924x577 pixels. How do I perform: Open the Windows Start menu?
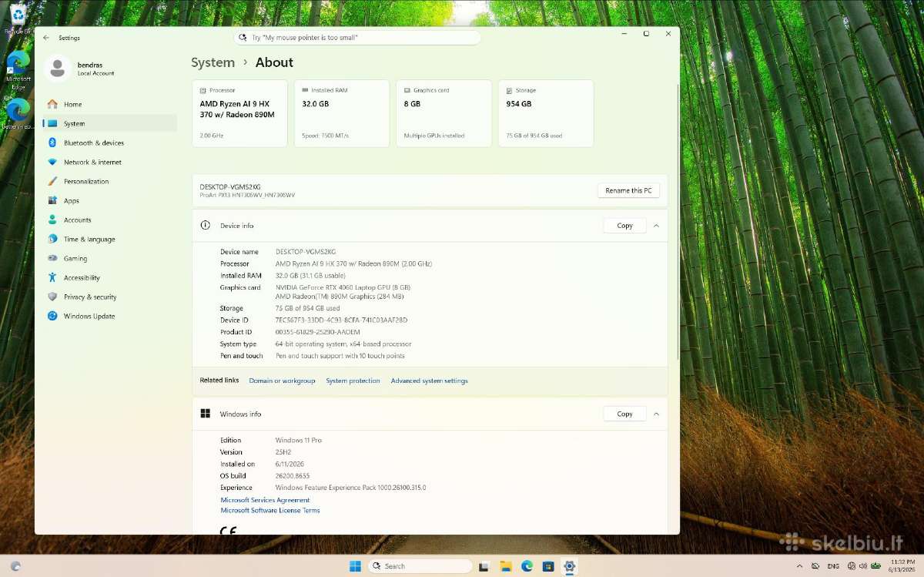[355, 566]
